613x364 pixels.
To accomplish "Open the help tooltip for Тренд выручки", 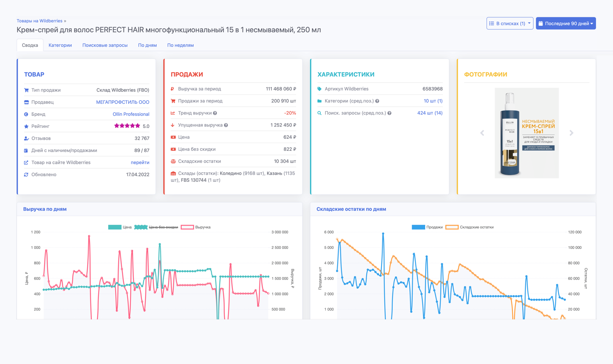I will point(215,113).
